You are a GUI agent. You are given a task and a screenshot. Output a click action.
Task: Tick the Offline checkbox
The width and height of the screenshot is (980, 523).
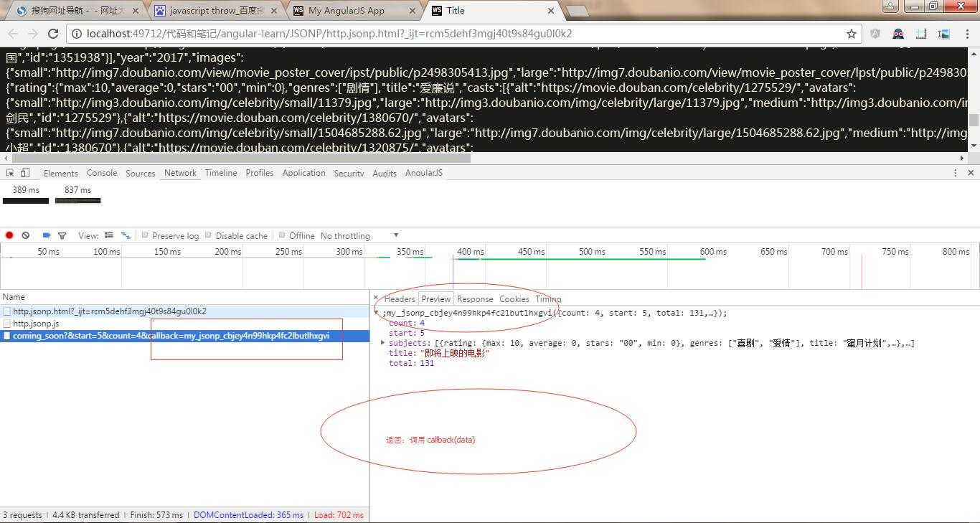click(x=282, y=235)
